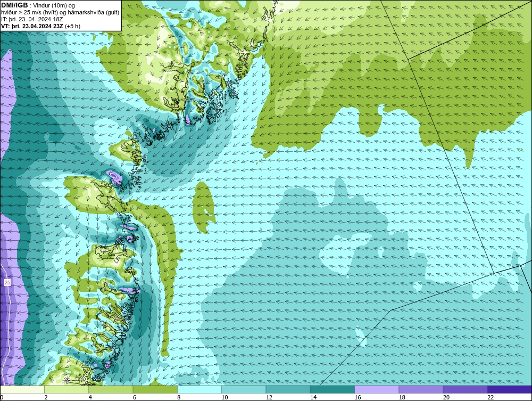Click the 2–4 m/s legend color swatch
The image size is (532, 401).
tap(66, 389)
